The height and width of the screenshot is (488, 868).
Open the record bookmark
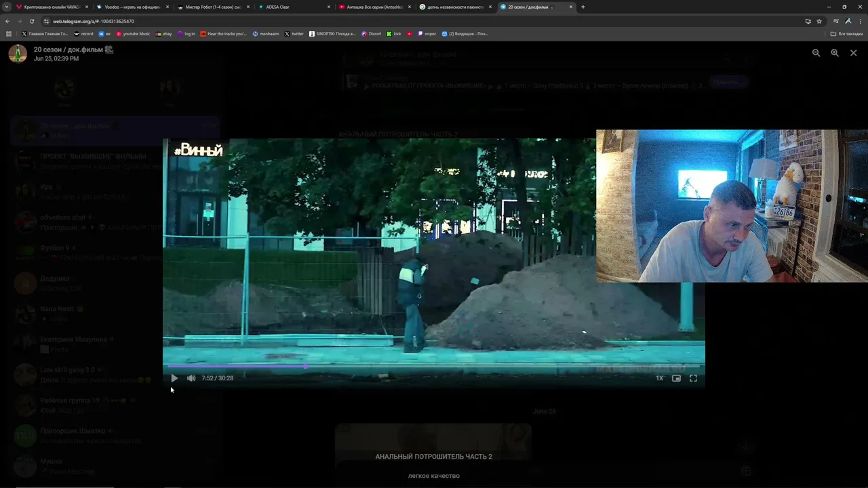[83, 34]
